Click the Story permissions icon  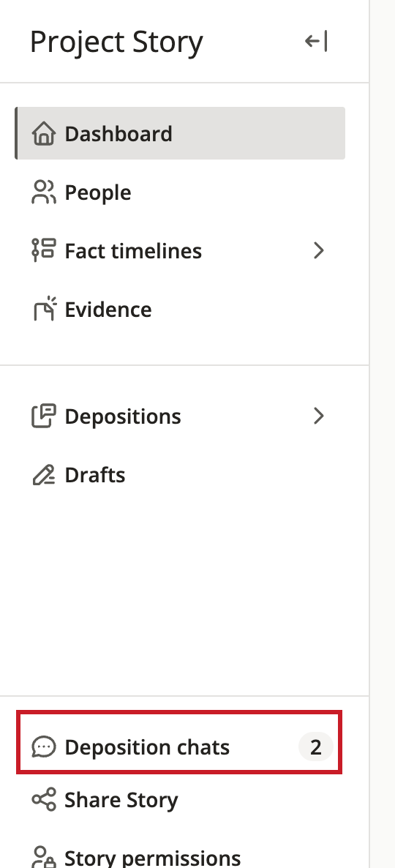(44, 856)
